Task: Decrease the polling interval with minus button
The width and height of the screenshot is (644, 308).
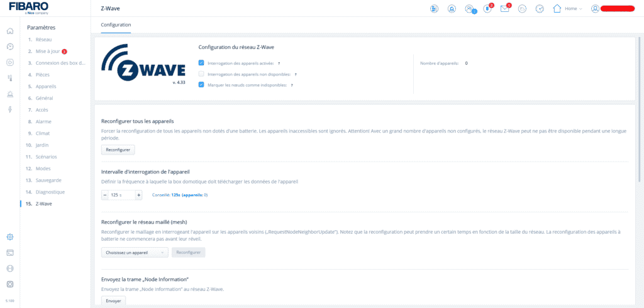Action: 105,195
